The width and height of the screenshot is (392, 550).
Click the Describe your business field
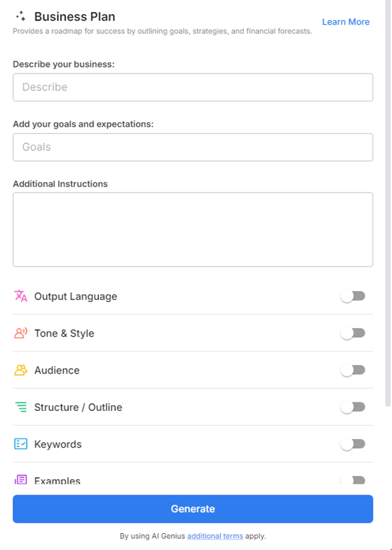coord(192,87)
